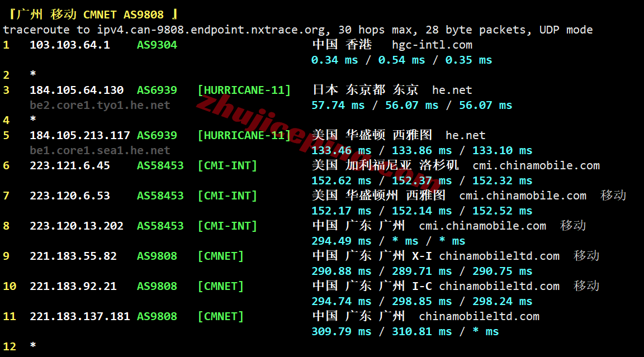Click IP address 223.120.6.53

(70, 196)
